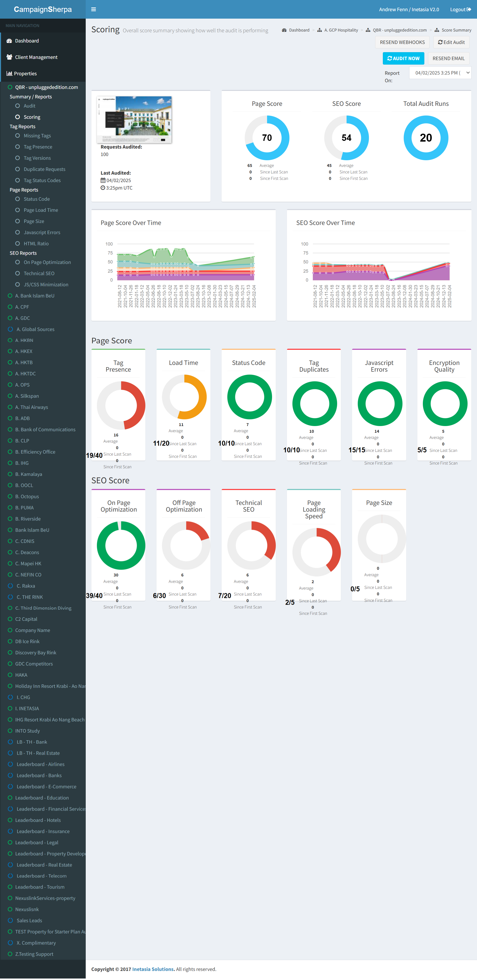Click the refresh icon on Edit Audit
Screen dimensions: 477x980
point(440,42)
